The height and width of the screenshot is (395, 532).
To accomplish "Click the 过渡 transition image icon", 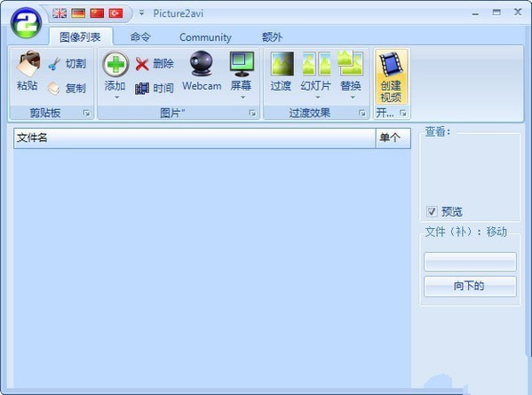I will (x=282, y=64).
